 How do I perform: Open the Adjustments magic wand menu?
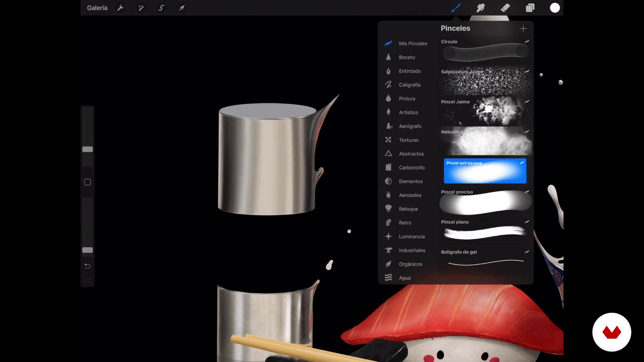[x=141, y=8]
